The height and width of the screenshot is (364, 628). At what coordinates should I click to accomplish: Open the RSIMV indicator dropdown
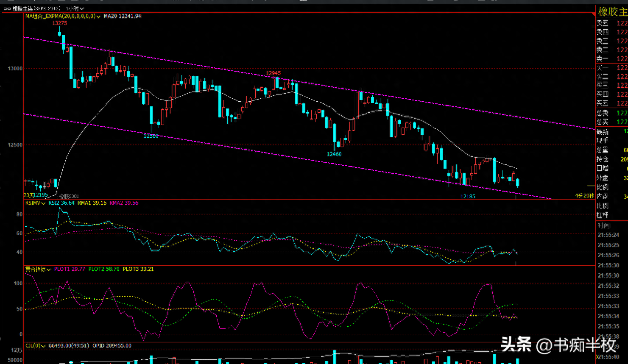[43, 203]
